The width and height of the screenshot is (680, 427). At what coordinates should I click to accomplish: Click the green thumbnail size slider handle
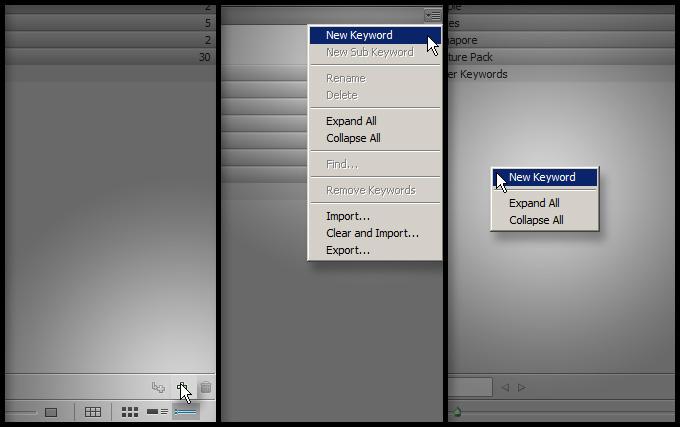457,411
